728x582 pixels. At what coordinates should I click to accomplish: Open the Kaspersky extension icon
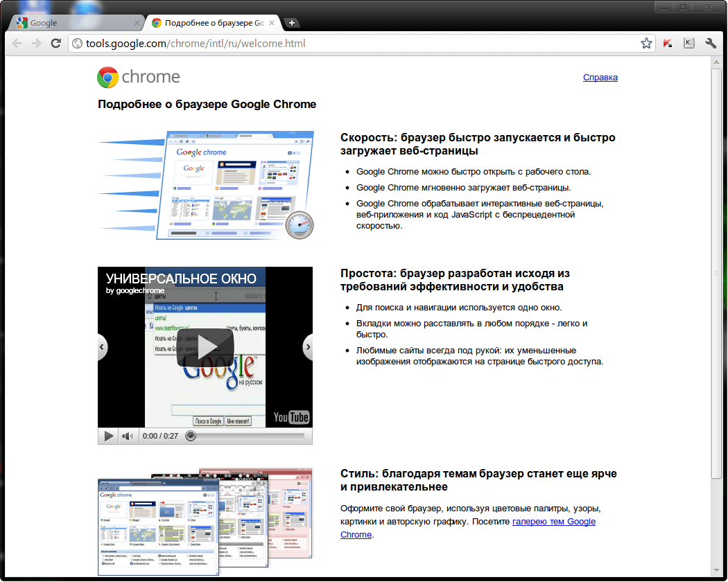coord(667,42)
